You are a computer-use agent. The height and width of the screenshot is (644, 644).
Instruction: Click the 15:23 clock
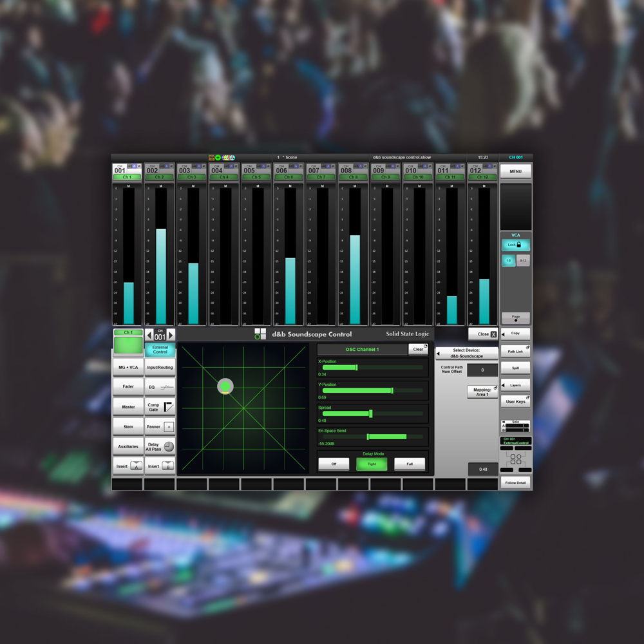coord(483,157)
